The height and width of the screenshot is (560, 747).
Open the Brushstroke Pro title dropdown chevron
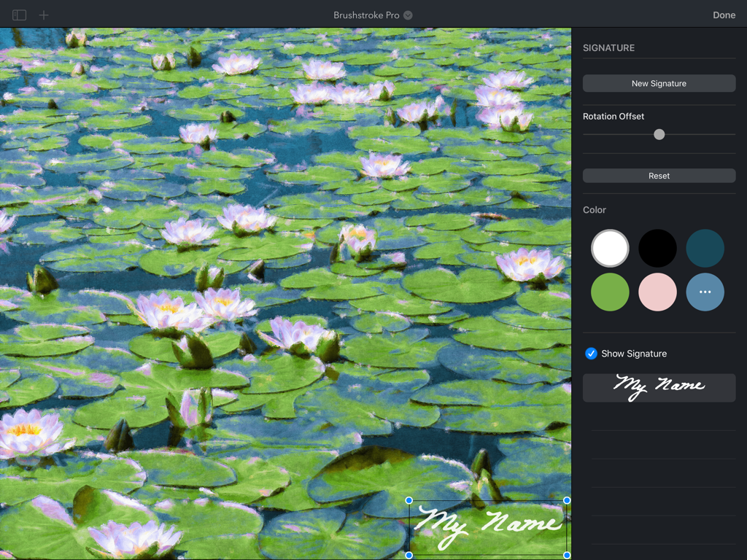[408, 15]
